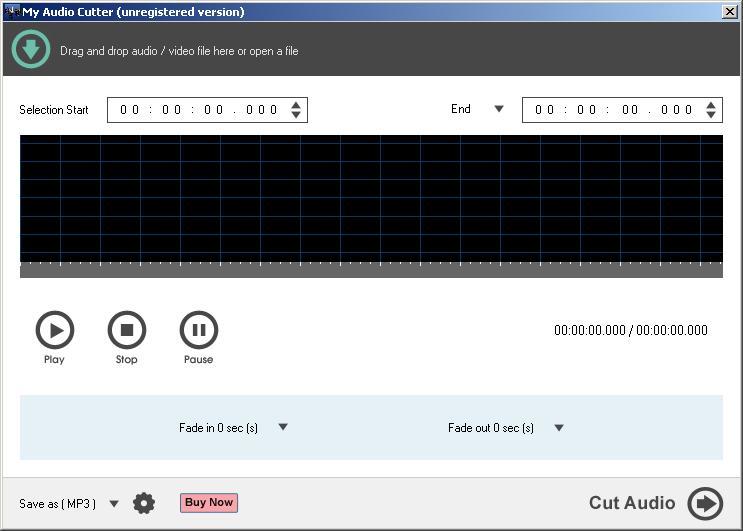This screenshot has width=743, height=531.
Task: Increase Selection Start time with up arrow
Action: 296,105
